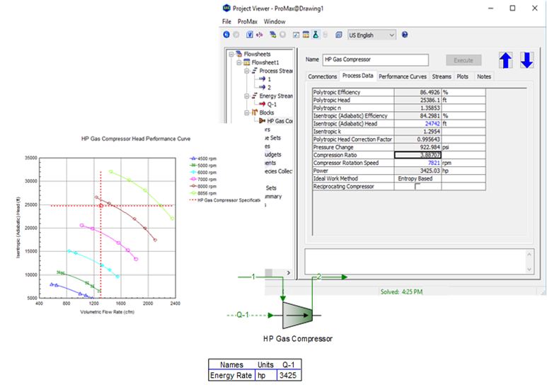
Task: Open the ProMax menu
Action: 248,21
